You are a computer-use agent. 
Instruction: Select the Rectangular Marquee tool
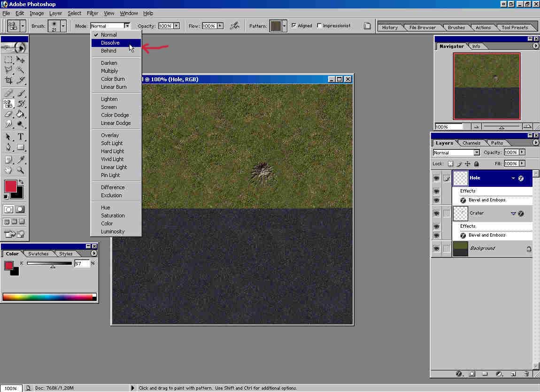click(x=8, y=60)
